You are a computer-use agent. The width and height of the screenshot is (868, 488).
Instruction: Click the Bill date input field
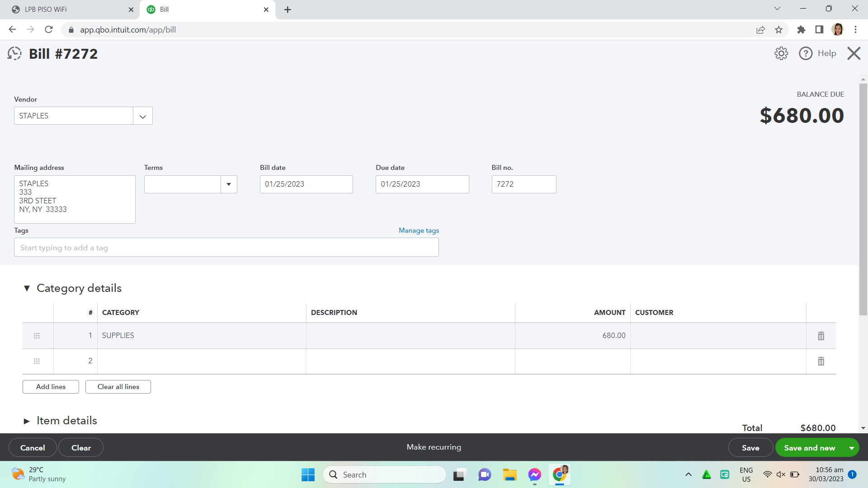306,184
